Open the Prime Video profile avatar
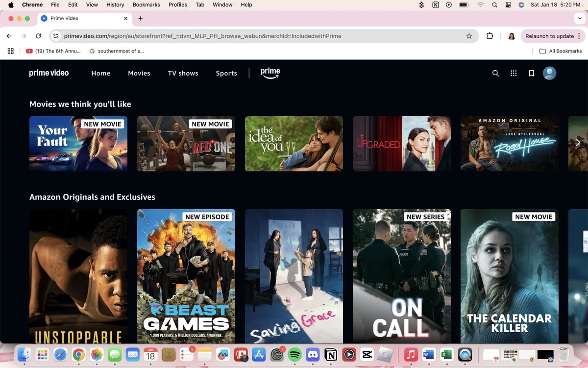Image resolution: width=588 pixels, height=368 pixels. pos(550,73)
